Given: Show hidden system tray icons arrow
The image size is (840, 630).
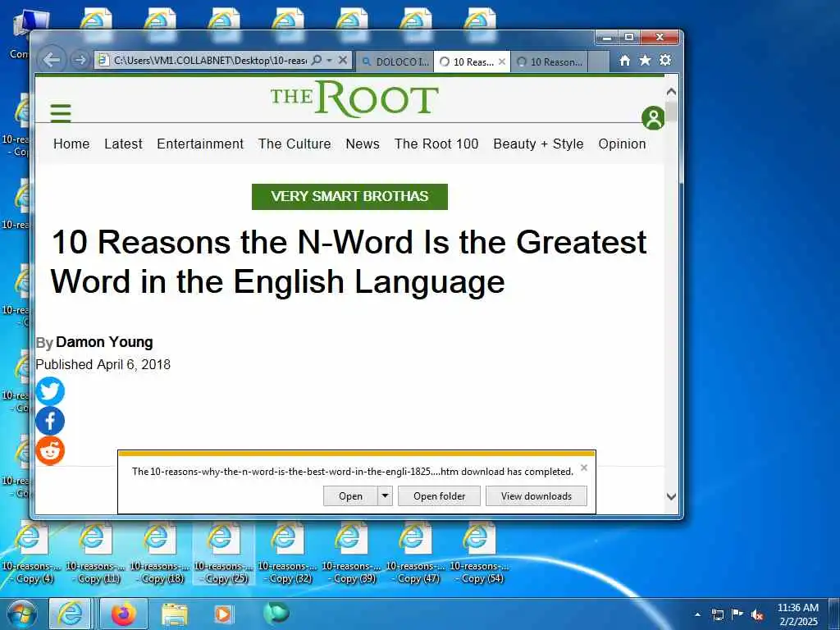Looking at the screenshot, I should coord(697,614).
